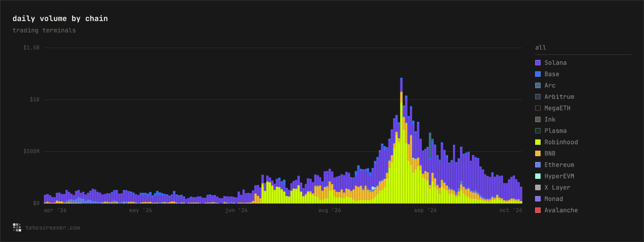
Task: Click the Base blue legend swatch
Action: 538,74
